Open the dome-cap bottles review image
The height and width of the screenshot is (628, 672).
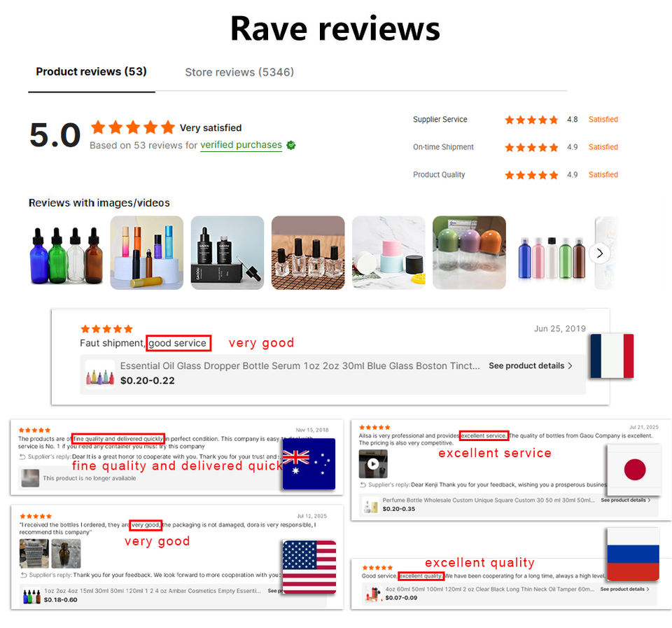point(469,253)
